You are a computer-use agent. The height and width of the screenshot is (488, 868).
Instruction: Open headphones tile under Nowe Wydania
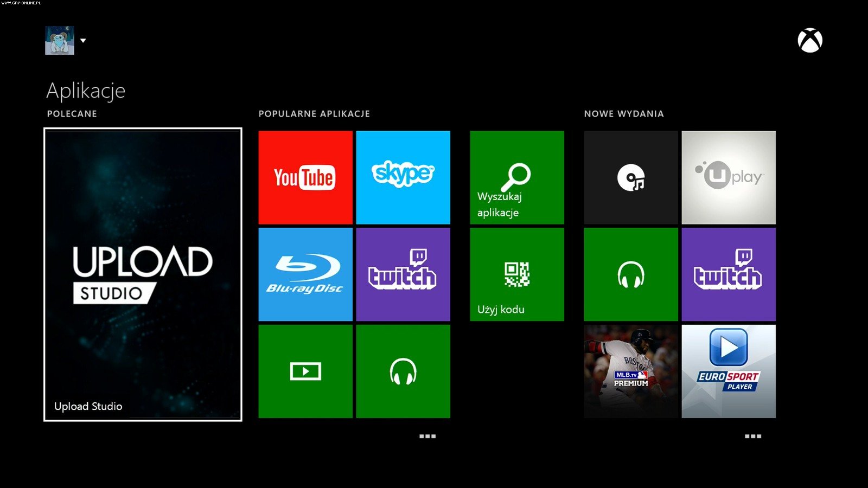tap(631, 274)
